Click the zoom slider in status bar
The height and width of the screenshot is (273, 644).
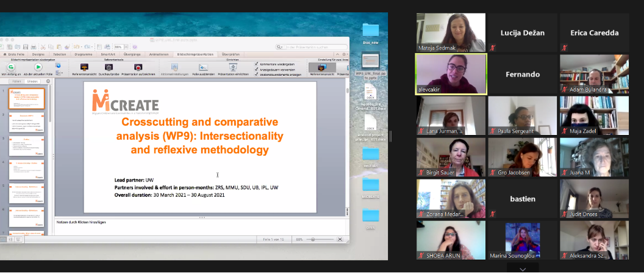coord(320,239)
